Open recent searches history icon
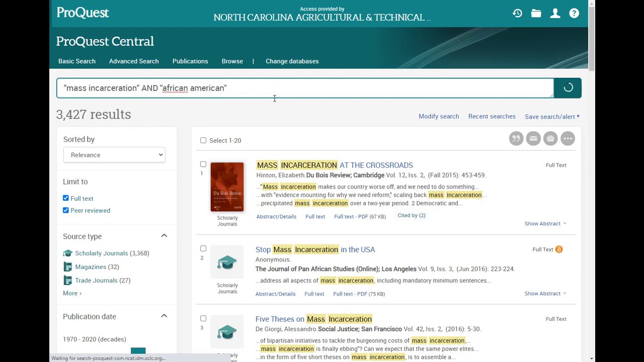Screen dimensions: 644x362 [x=517, y=13]
